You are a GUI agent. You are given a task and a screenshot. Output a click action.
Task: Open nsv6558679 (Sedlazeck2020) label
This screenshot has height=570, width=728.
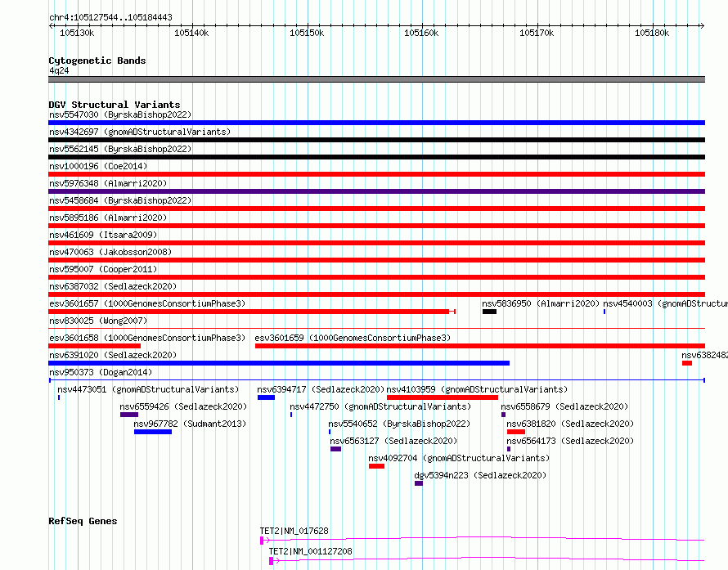coord(564,406)
